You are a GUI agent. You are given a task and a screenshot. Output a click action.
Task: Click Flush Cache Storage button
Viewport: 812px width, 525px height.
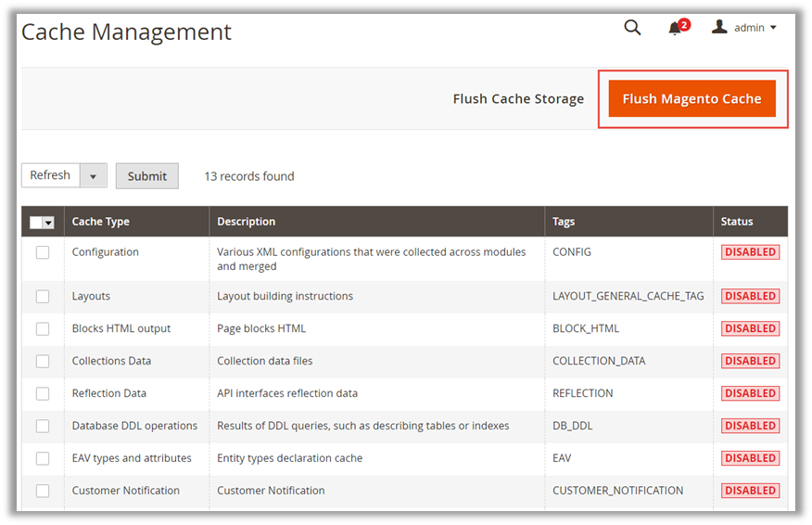click(518, 99)
